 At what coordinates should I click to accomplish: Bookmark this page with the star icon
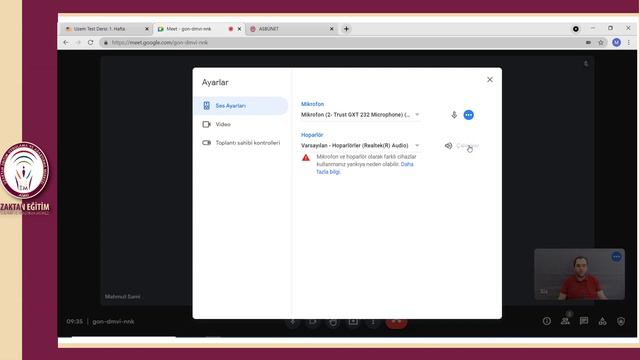click(601, 42)
